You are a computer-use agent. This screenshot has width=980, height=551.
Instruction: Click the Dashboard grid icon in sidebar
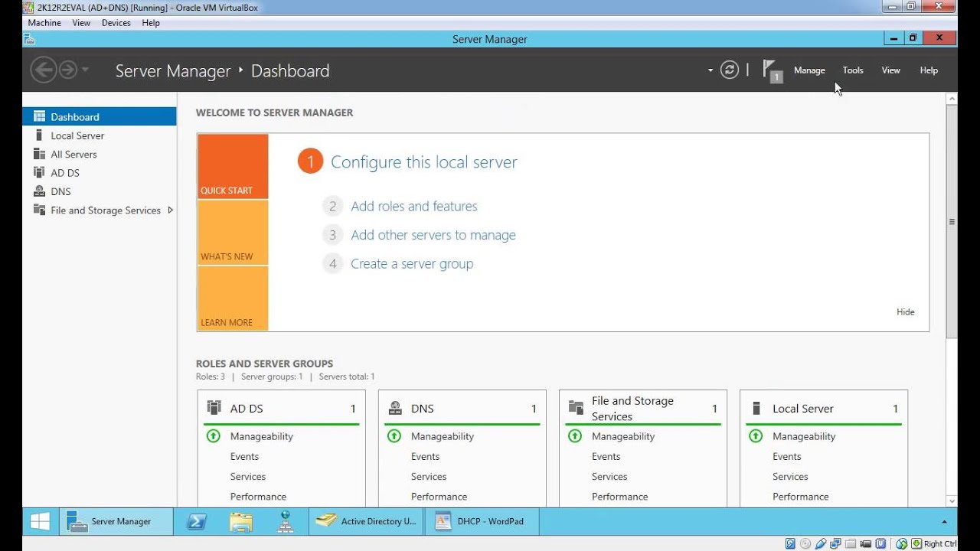(x=39, y=116)
